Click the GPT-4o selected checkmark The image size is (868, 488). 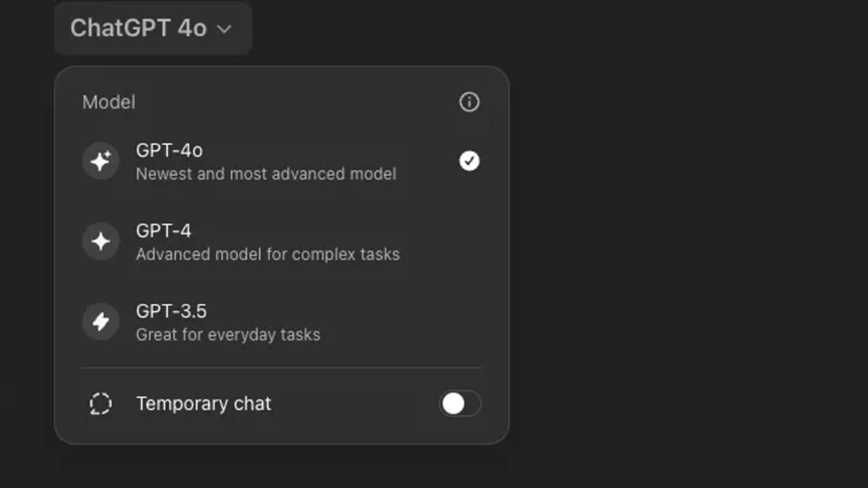point(469,161)
